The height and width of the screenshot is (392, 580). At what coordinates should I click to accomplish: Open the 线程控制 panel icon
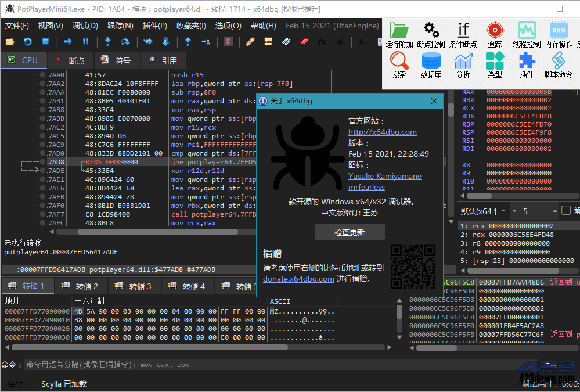coord(527,29)
